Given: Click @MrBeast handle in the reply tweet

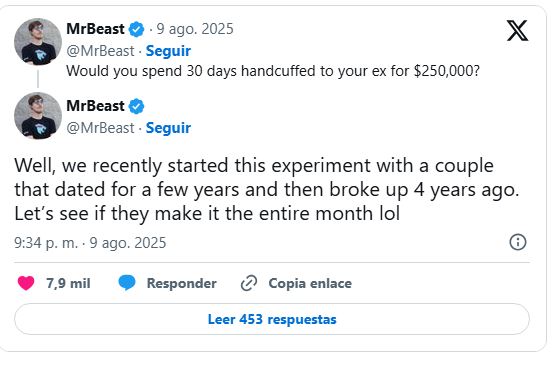Looking at the screenshot, I should 100,128.
